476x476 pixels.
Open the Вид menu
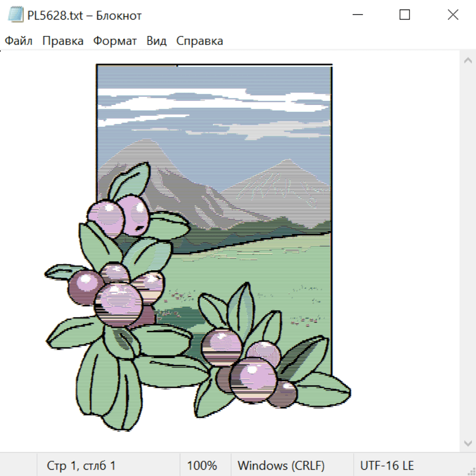point(157,41)
